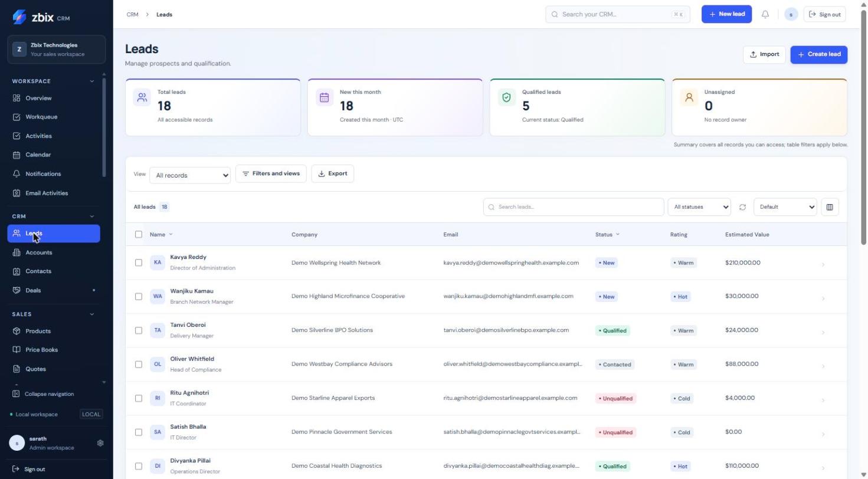Click the Search leads input field

574,207
